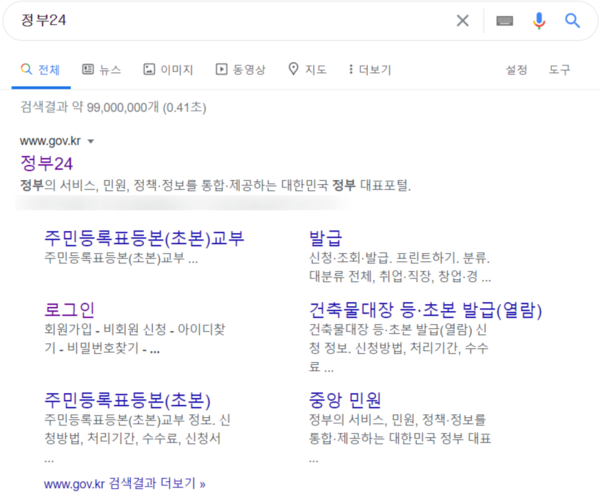Image resolution: width=600 pixels, height=493 pixels.
Task: Start voice search with microphone icon
Action: point(539,20)
